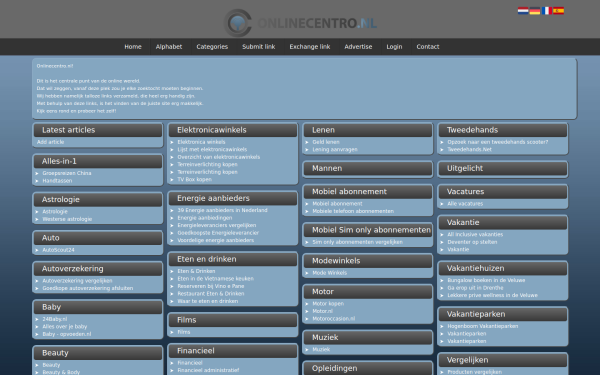The height and width of the screenshot is (375, 600).
Task: Open the Tweedehands.Net link
Action: [470, 150]
